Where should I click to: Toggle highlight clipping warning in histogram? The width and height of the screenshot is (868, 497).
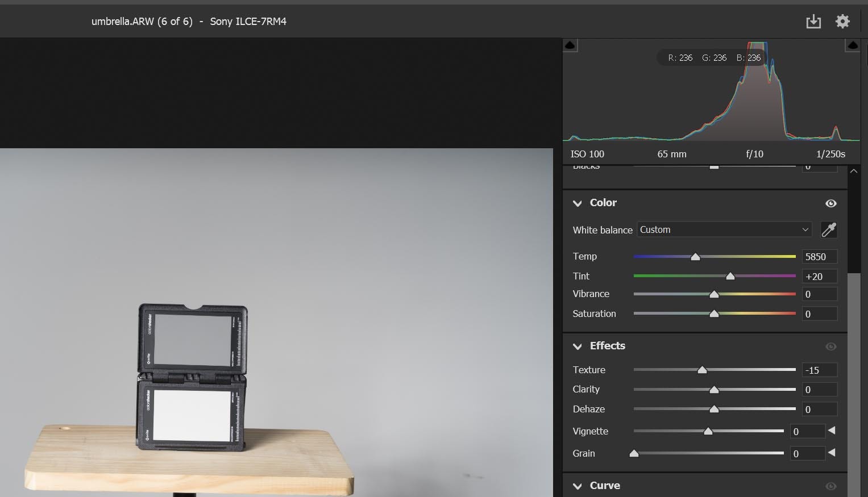coord(852,45)
